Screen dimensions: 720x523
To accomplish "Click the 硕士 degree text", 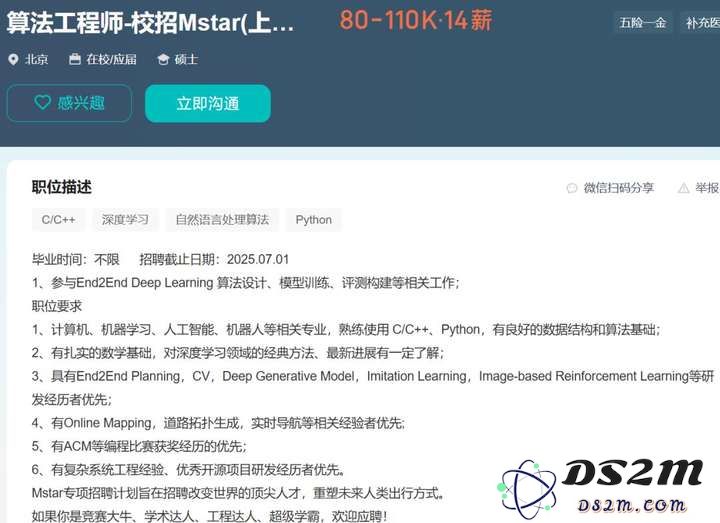I will coord(186,59).
